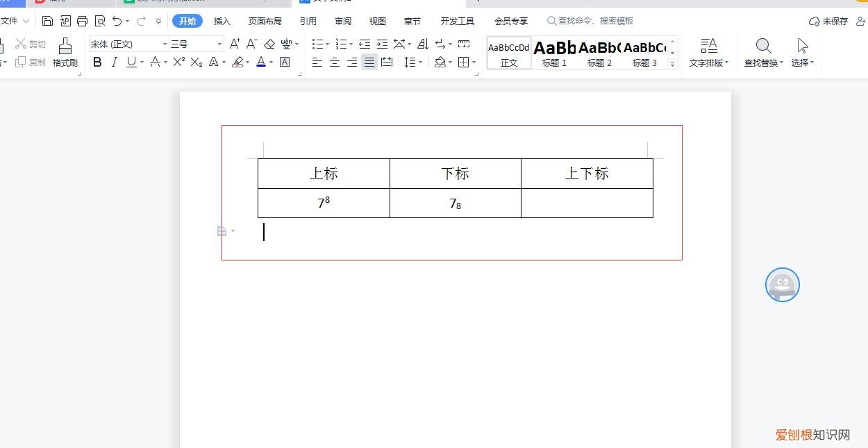This screenshot has width=868, height=448.
Task: Open the 页面布局 ribbon tab
Action: tap(266, 21)
